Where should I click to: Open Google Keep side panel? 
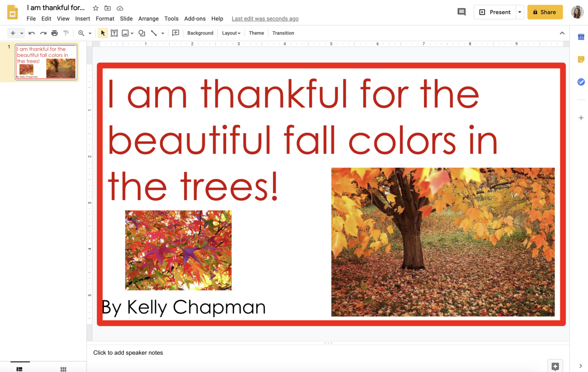(581, 59)
